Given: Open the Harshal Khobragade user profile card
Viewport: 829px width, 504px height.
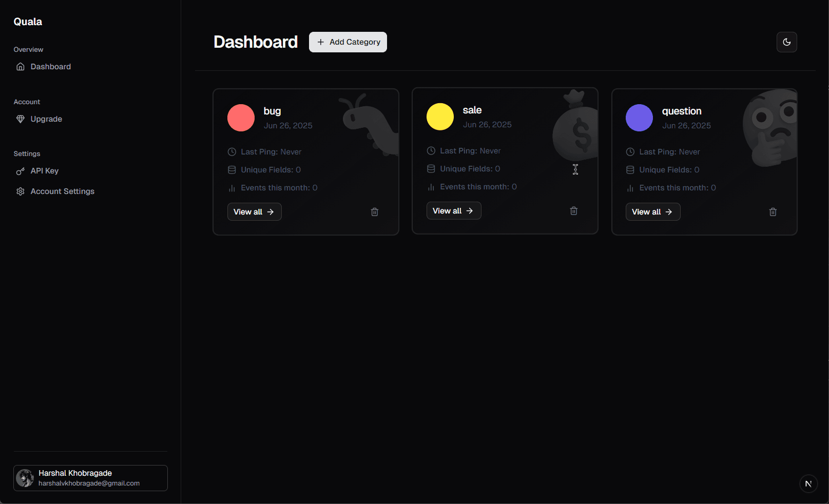Looking at the screenshot, I should point(90,478).
